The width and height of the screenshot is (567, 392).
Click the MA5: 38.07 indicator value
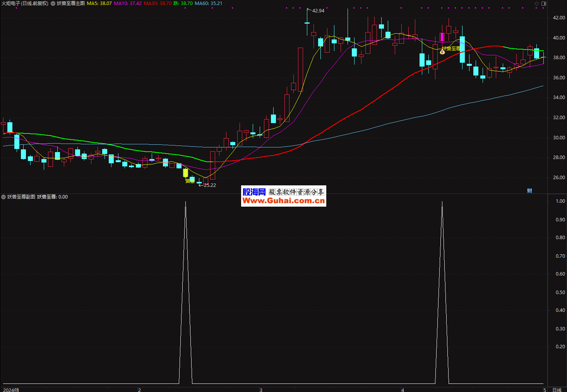coord(99,3)
